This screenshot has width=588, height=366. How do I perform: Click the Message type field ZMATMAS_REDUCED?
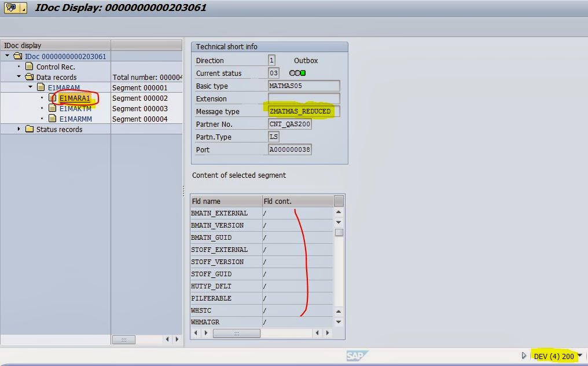click(x=303, y=111)
